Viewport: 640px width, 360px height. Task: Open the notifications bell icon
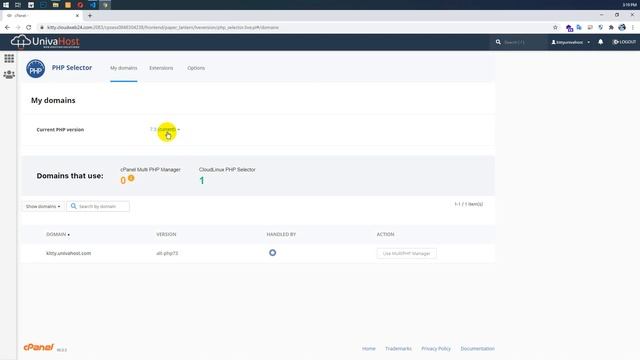[600, 42]
